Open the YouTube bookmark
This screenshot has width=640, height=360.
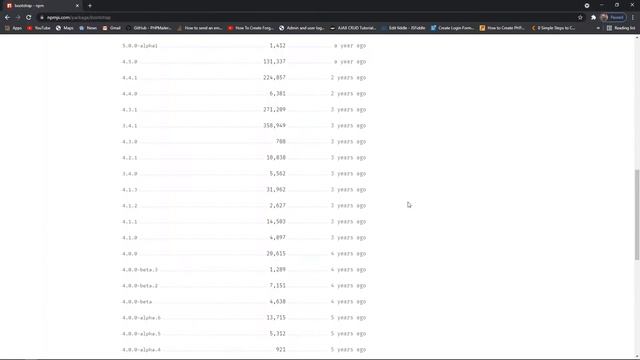coord(39,28)
